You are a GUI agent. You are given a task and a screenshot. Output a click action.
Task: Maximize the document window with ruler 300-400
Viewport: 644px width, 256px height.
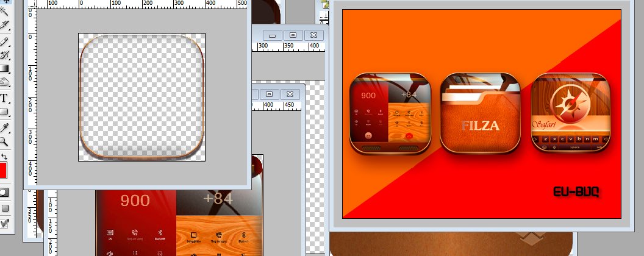[x=293, y=35]
